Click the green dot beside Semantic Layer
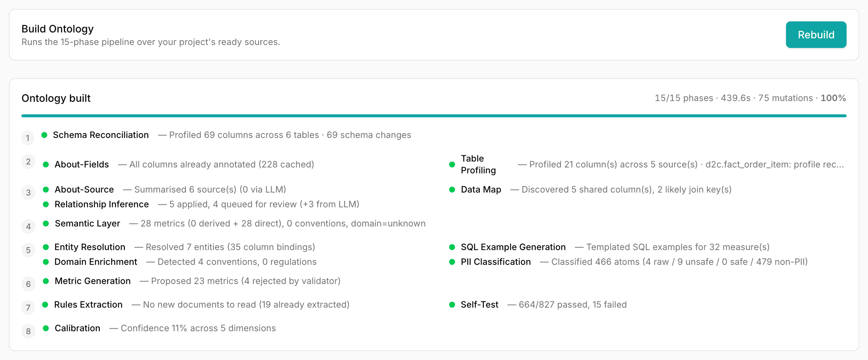 pyautogui.click(x=46, y=224)
